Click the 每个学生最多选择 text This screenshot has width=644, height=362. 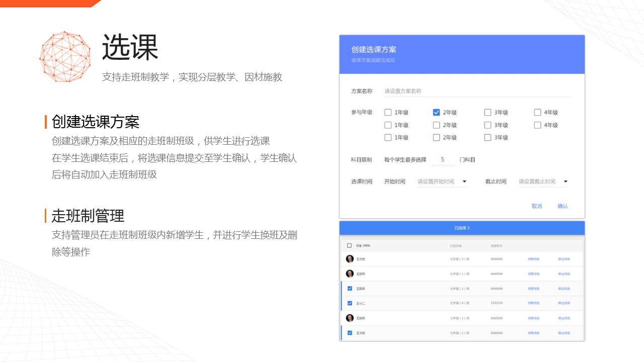click(405, 160)
